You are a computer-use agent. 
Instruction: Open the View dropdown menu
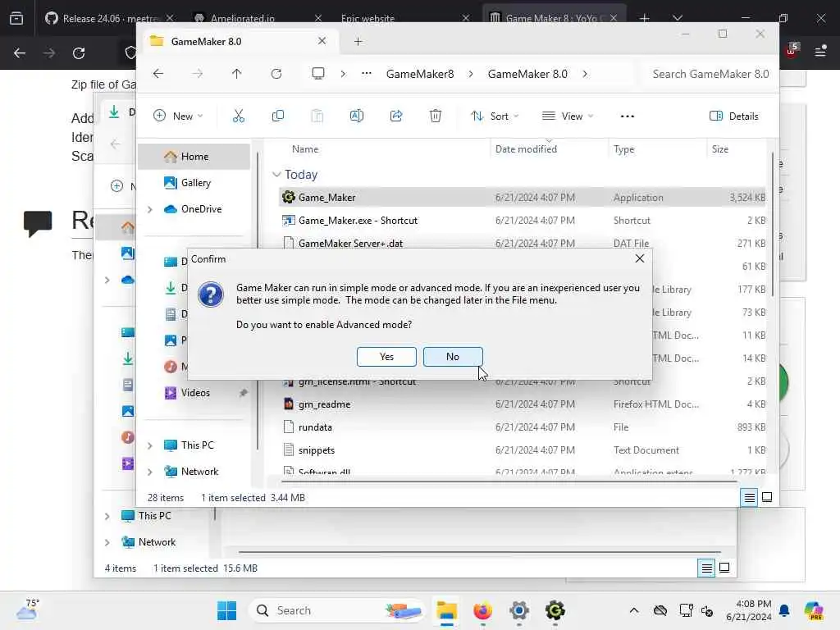pos(568,116)
